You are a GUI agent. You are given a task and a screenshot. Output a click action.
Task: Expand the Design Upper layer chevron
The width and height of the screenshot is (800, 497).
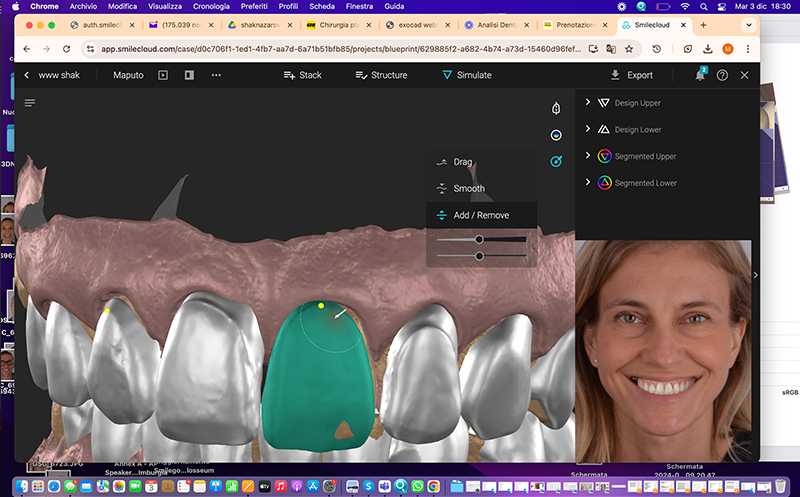pyautogui.click(x=587, y=102)
